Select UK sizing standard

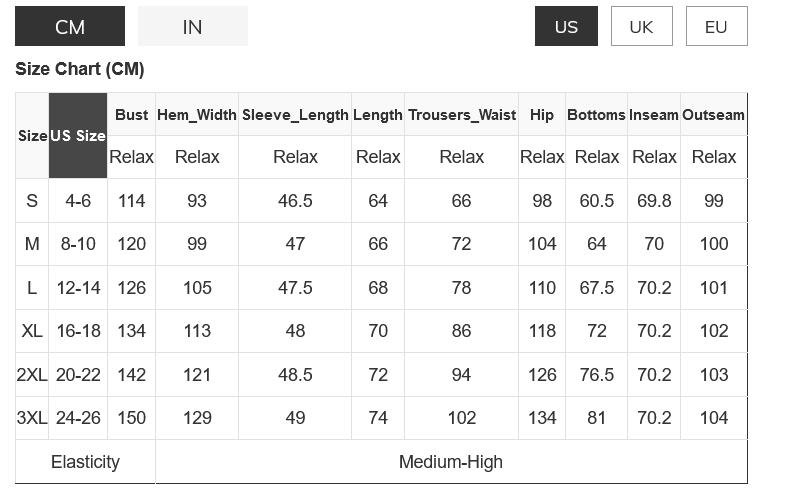(x=641, y=26)
